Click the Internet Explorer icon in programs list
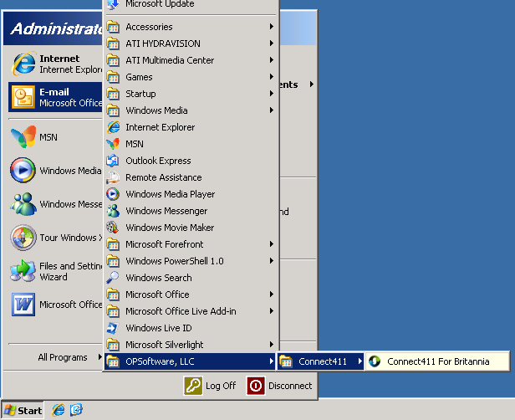 coord(114,127)
